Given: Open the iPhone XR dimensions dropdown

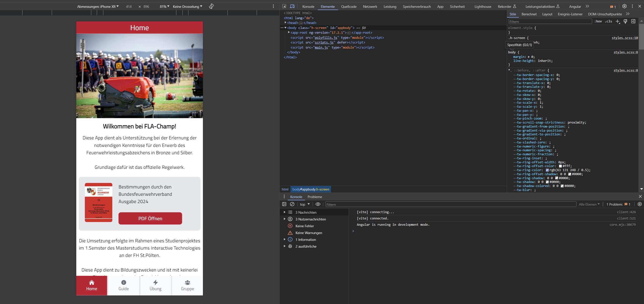Looking at the screenshot, I should pos(98,7).
